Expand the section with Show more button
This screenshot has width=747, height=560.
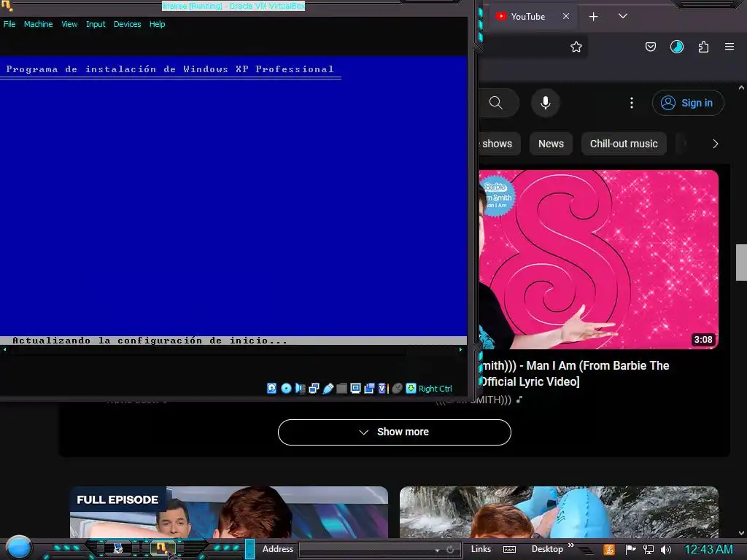(395, 432)
